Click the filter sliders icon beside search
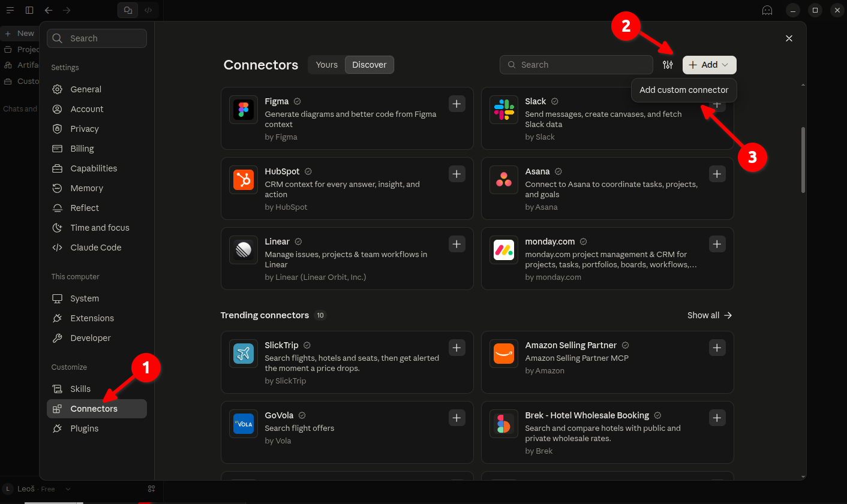The image size is (847, 504). click(668, 65)
